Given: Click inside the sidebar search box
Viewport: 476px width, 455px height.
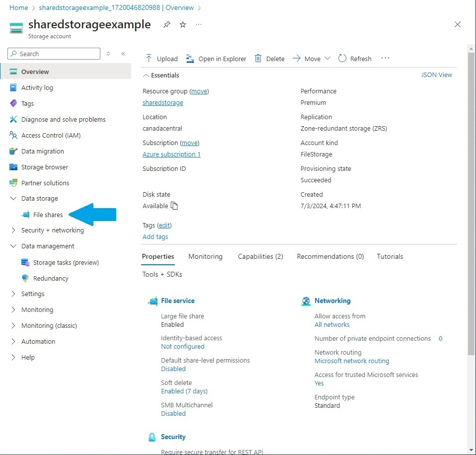Looking at the screenshot, I should (53, 54).
